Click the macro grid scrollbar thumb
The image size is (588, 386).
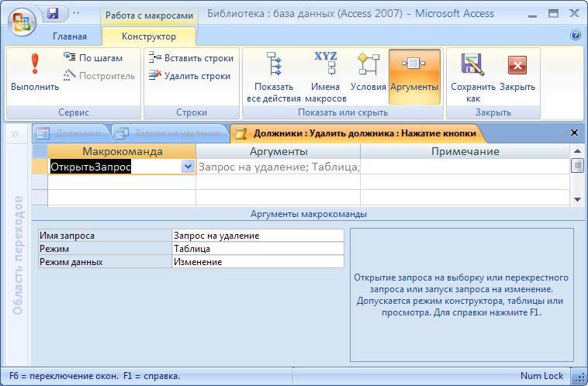point(577,166)
